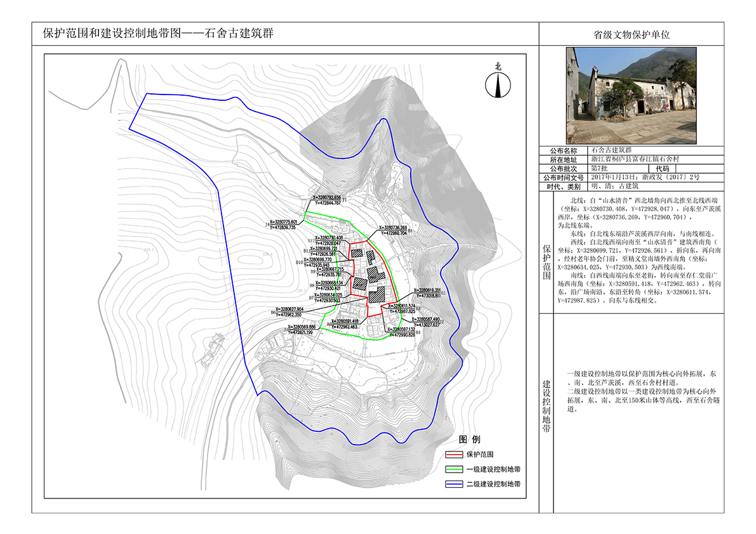Click coordinate label X=3280730.408 at point B12
The image size is (756, 534).
[329, 238]
